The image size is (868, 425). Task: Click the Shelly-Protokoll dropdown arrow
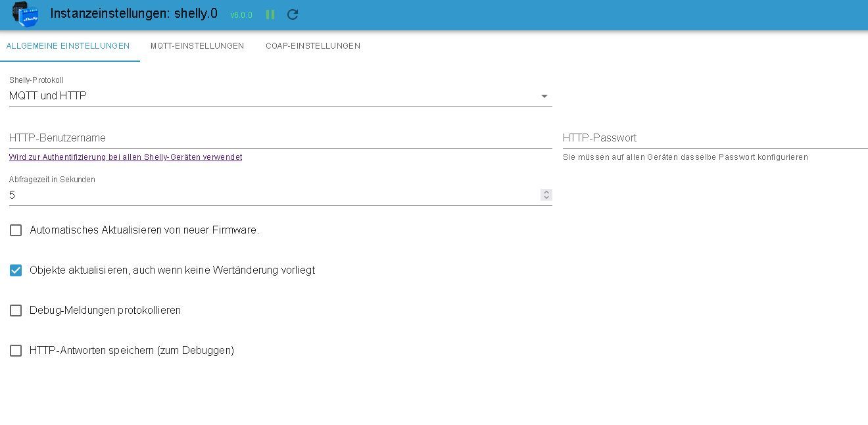(544, 97)
